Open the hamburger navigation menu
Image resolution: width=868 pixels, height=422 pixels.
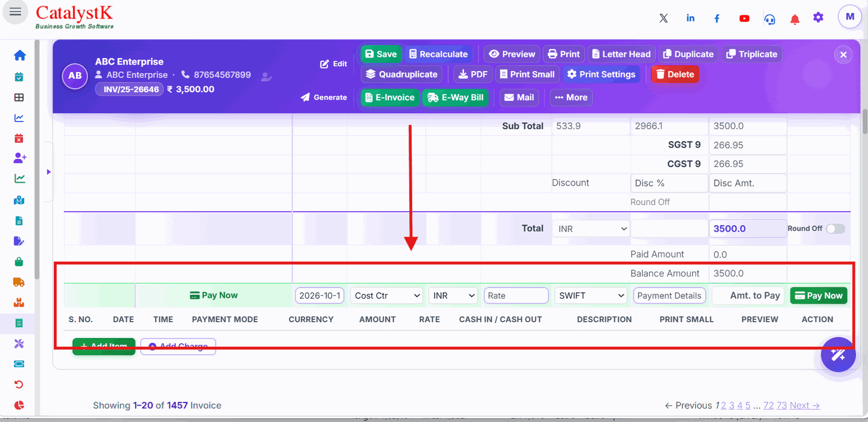(x=15, y=12)
